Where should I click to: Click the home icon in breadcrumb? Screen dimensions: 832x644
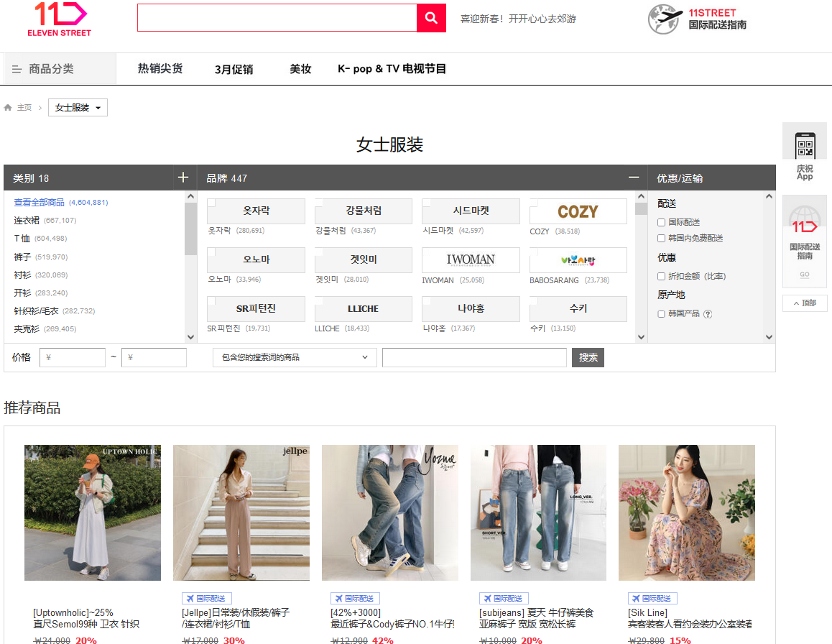point(8,108)
